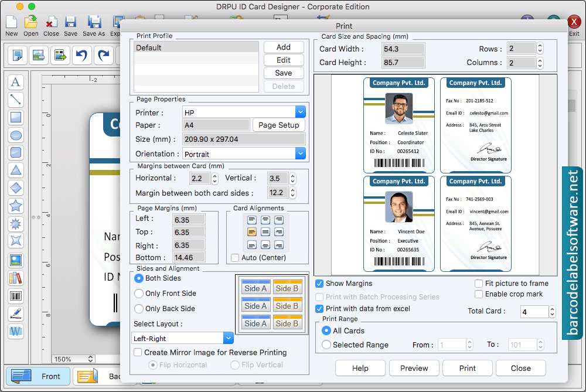Click the Save profile button
The width and height of the screenshot is (586, 392).
pos(284,73)
